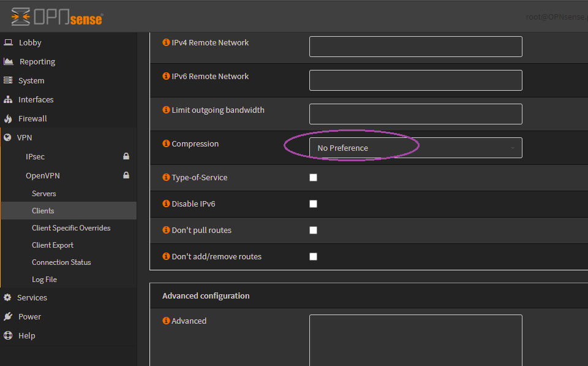Click the IPv6 Remote Network field
The image size is (588, 366).
click(x=415, y=80)
